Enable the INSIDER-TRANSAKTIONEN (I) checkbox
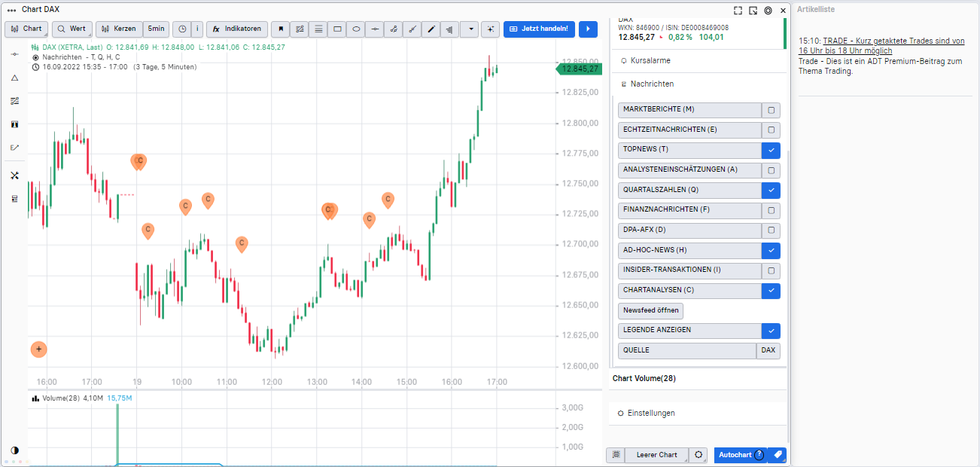The height and width of the screenshot is (467, 980). tap(771, 270)
